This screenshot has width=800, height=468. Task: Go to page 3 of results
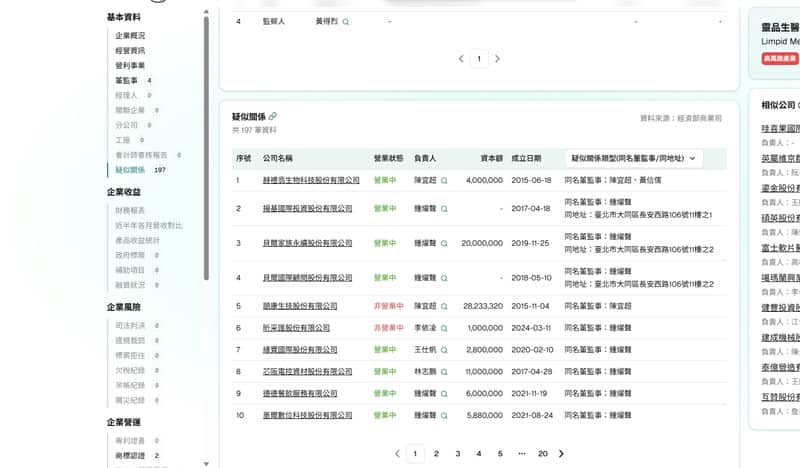[458, 453]
